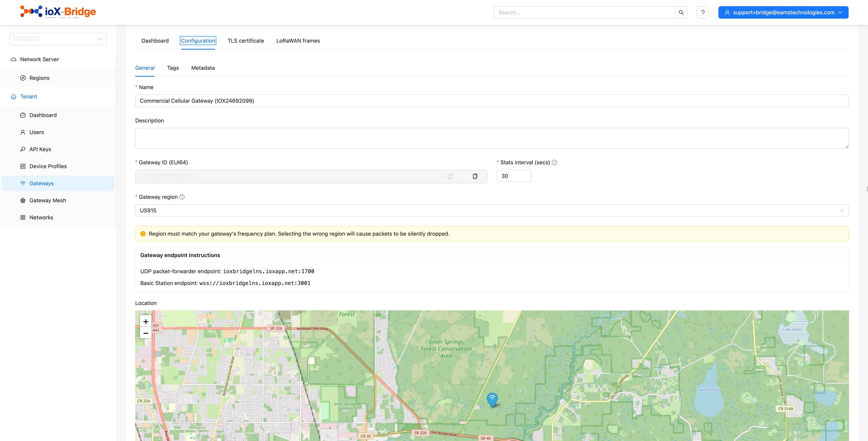This screenshot has height=441, width=868.
Task: Open Networks in sidebar
Action: (58, 217)
